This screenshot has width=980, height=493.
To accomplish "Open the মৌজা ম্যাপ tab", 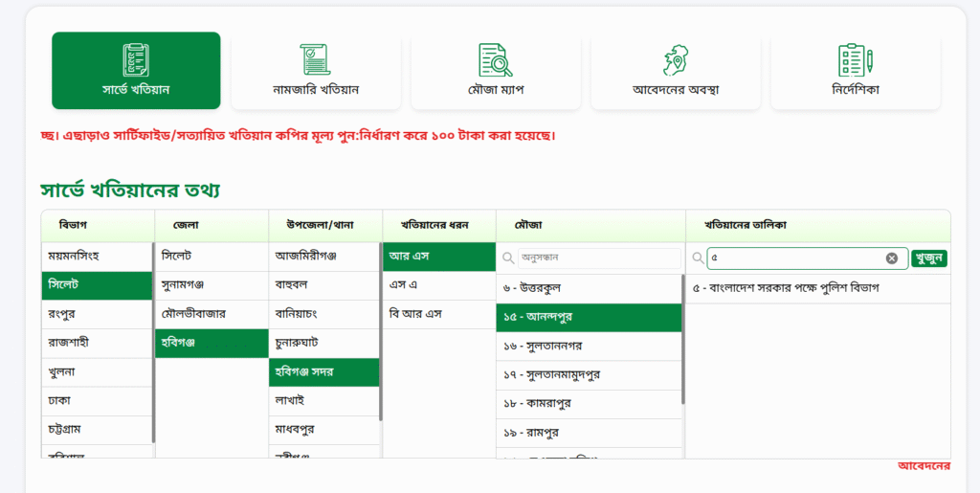I will pos(496,71).
